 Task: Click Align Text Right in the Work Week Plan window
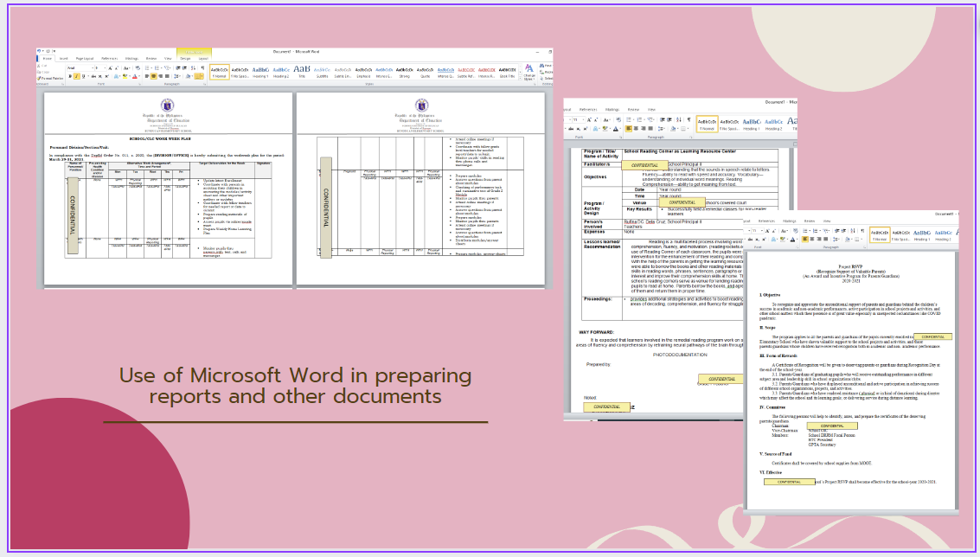click(160, 76)
